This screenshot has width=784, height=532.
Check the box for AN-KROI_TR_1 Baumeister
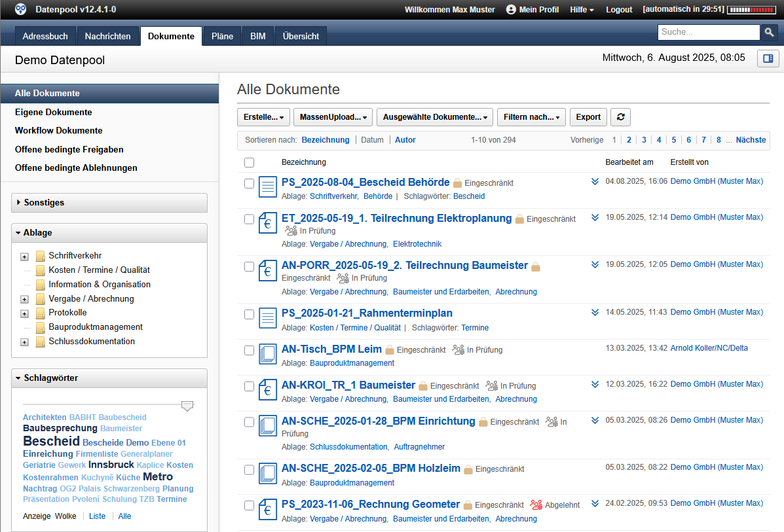click(x=249, y=386)
